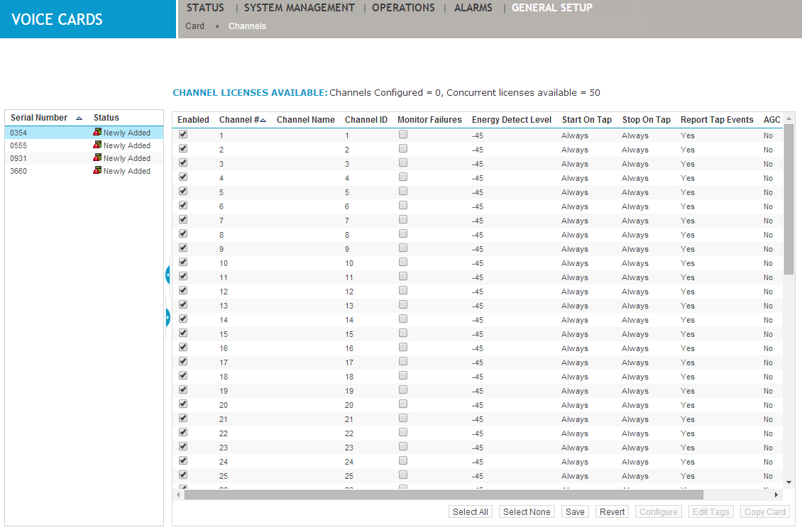Open the ALARMS menu item
Image resolution: width=802 pixels, height=532 pixels.
coord(473,8)
